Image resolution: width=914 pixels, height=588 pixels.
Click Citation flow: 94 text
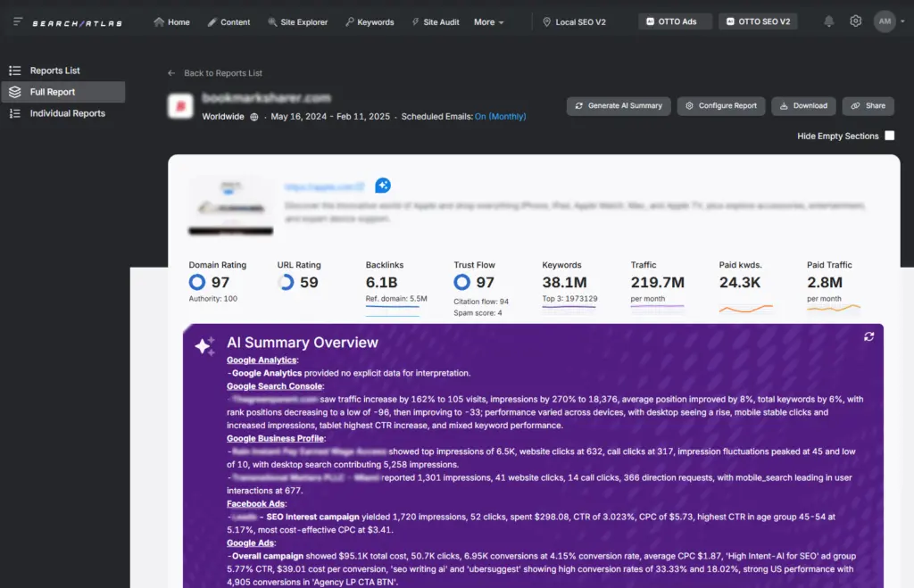point(481,302)
